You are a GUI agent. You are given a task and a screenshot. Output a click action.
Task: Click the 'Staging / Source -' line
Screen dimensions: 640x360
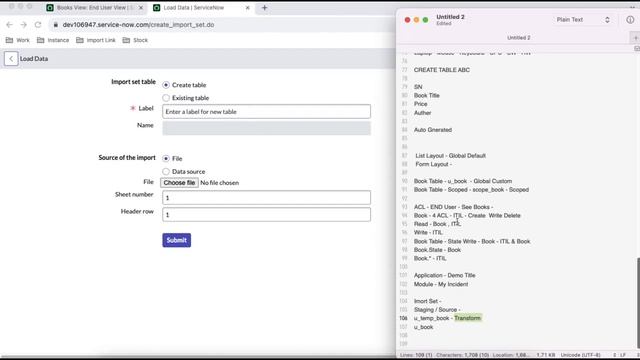[x=437, y=310]
